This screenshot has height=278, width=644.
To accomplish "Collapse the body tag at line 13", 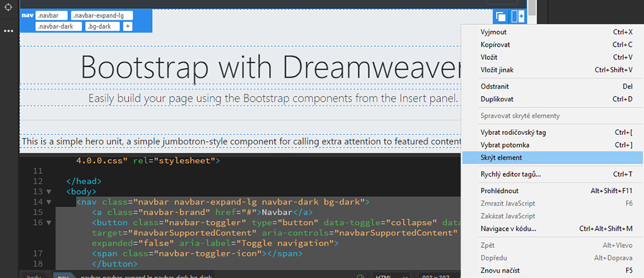I will (49, 192).
